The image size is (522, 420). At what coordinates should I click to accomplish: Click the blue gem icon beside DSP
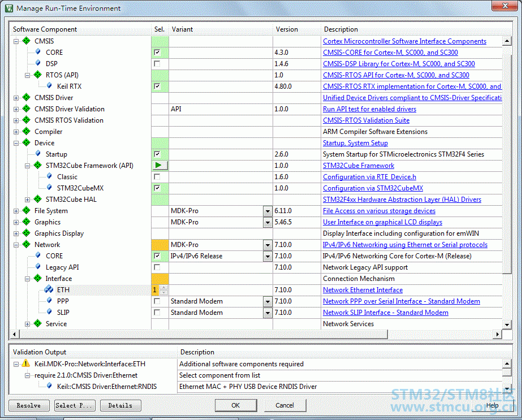click(x=38, y=63)
